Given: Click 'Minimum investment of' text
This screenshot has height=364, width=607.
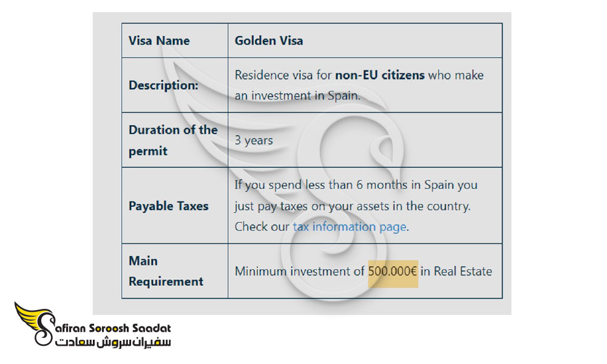Looking at the screenshot, I should pyautogui.click(x=300, y=272).
